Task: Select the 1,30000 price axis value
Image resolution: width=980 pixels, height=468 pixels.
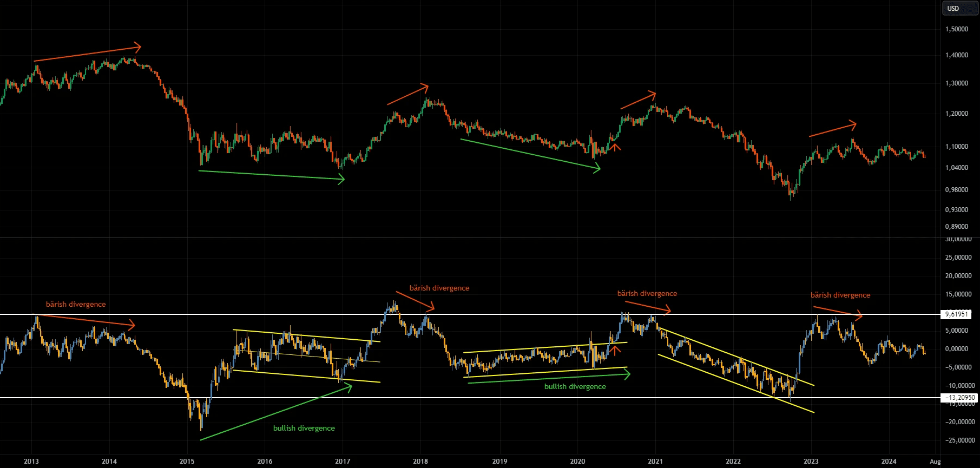Action: pyautogui.click(x=957, y=83)
